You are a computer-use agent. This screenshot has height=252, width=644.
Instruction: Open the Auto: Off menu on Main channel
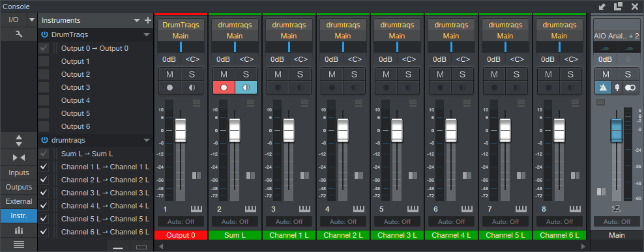(x=617, y=221)
